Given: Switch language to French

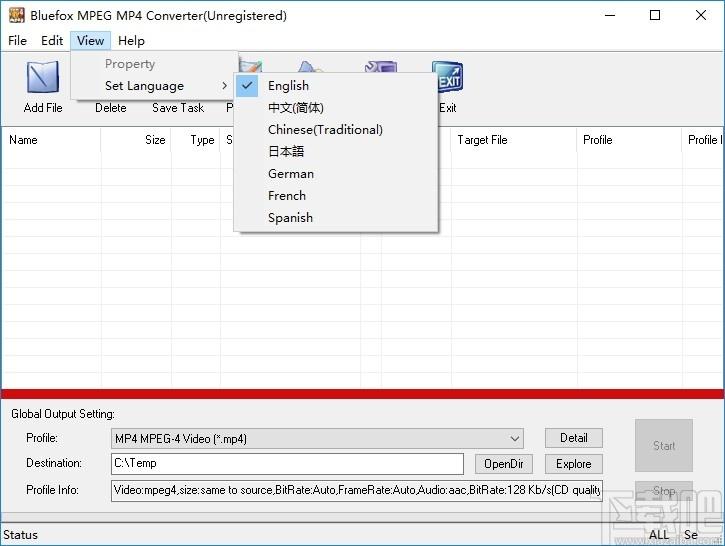Looking at the screenshot, I should 336,196.
